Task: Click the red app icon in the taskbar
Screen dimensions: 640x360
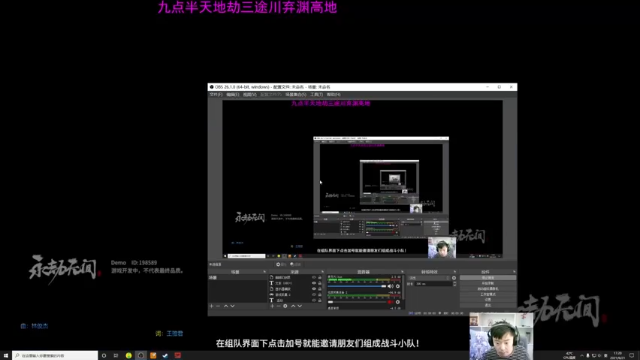Action: coord(178,356)
